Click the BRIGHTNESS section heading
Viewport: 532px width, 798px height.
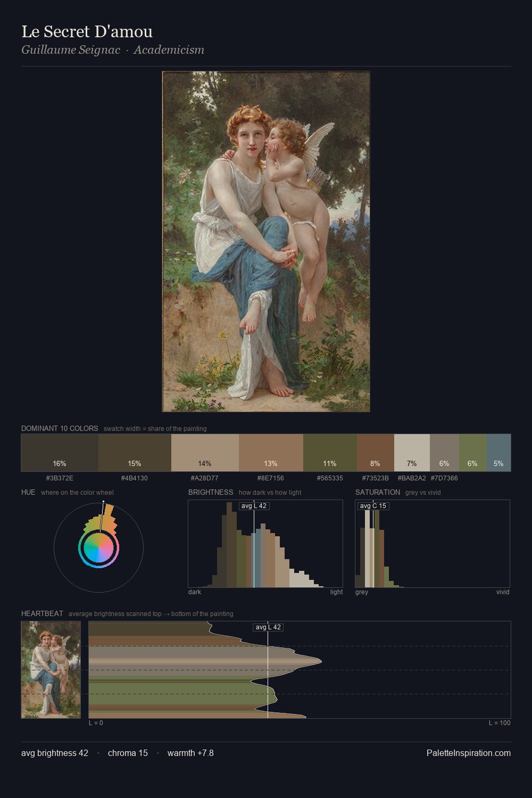click(x=211, y=492)
